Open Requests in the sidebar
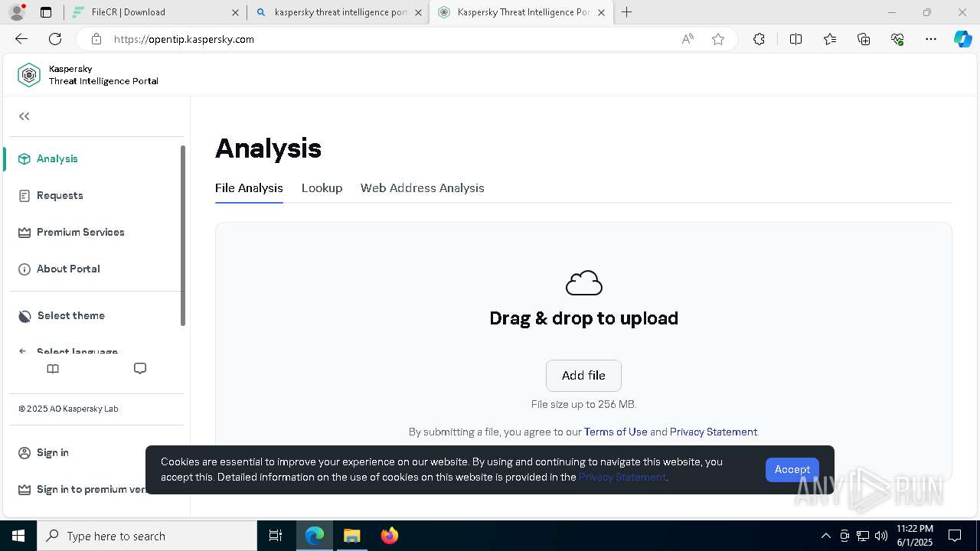 pos(60,195)
